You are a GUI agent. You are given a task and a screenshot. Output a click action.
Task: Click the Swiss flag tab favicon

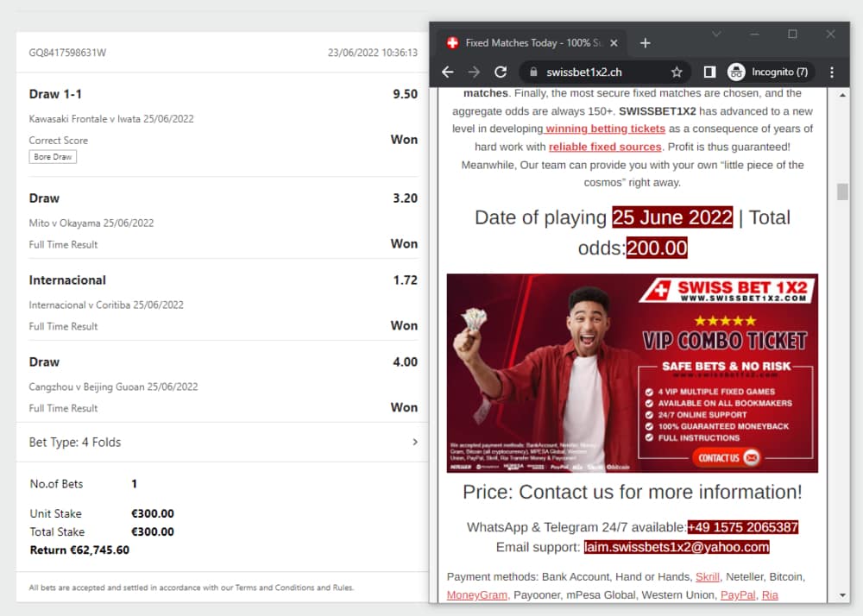[x=452, y=43]
